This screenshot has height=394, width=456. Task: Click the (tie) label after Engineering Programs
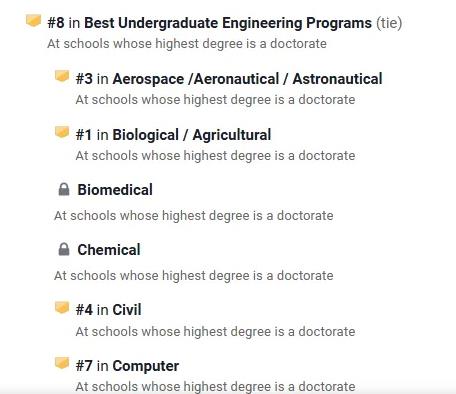click(x=389, y=23)
